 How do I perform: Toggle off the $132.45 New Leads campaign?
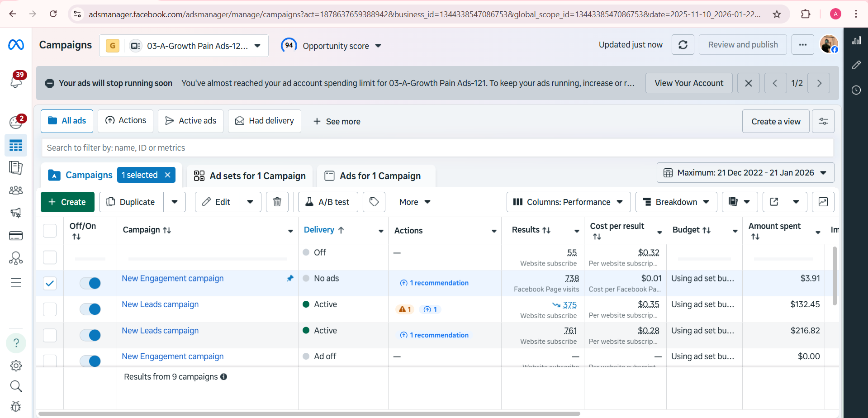[90, 309]
